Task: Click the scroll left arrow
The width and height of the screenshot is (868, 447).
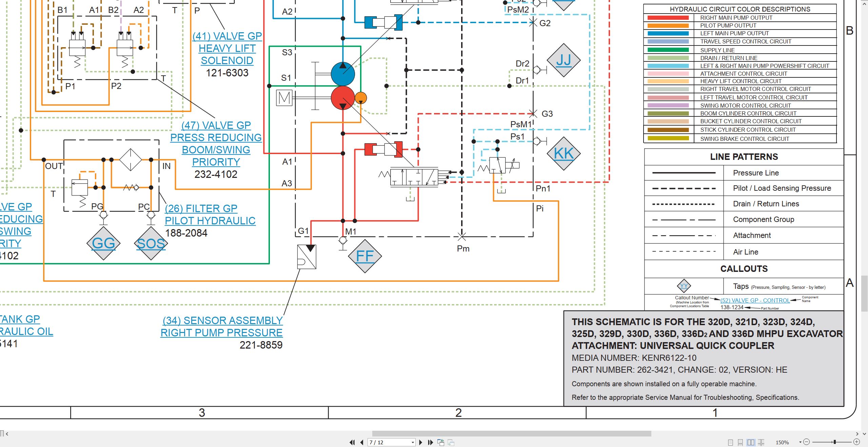Action: (x=7, y=433)
